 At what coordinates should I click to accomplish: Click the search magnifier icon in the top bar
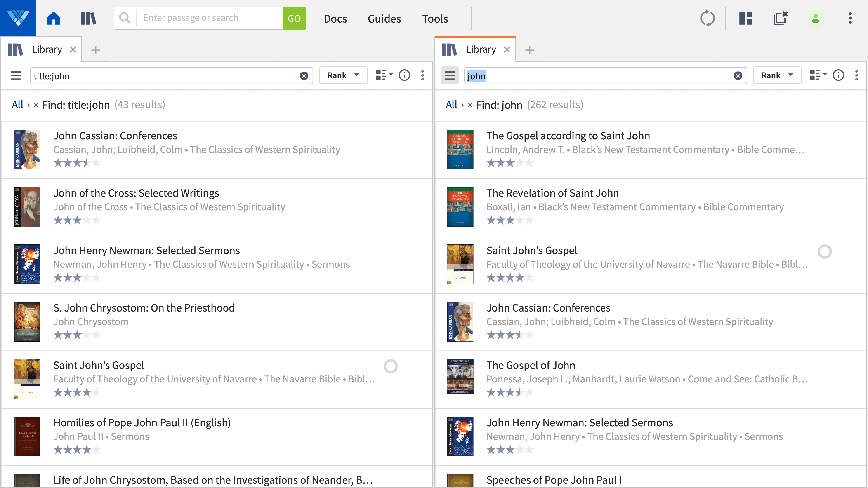pos(125,18)
